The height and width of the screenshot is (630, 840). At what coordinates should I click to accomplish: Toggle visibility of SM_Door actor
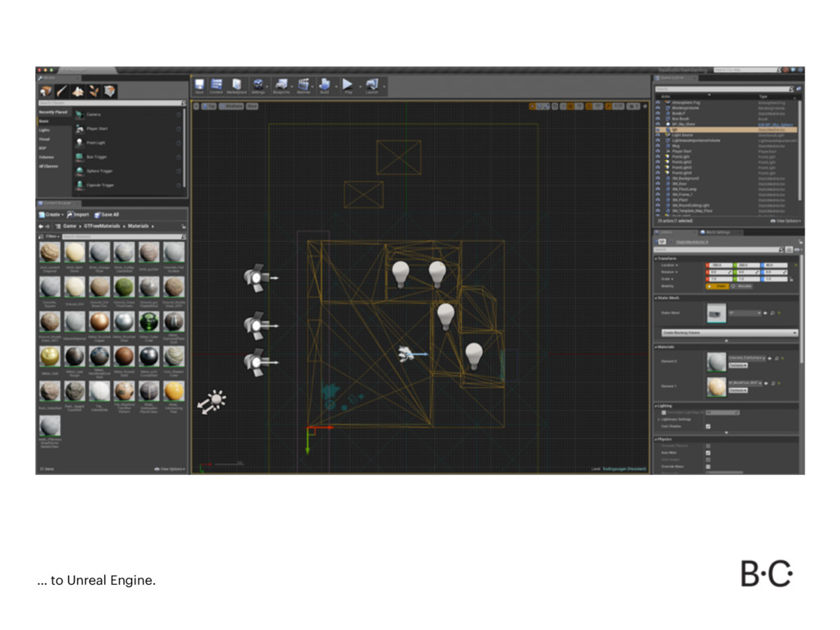coord(658,184)
